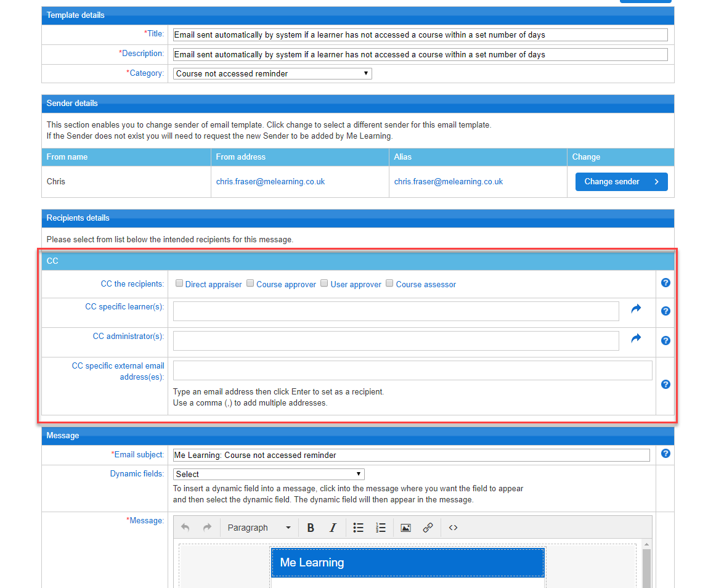Click into the Description text field
716x588 pixels.
[x=420, y=54]
